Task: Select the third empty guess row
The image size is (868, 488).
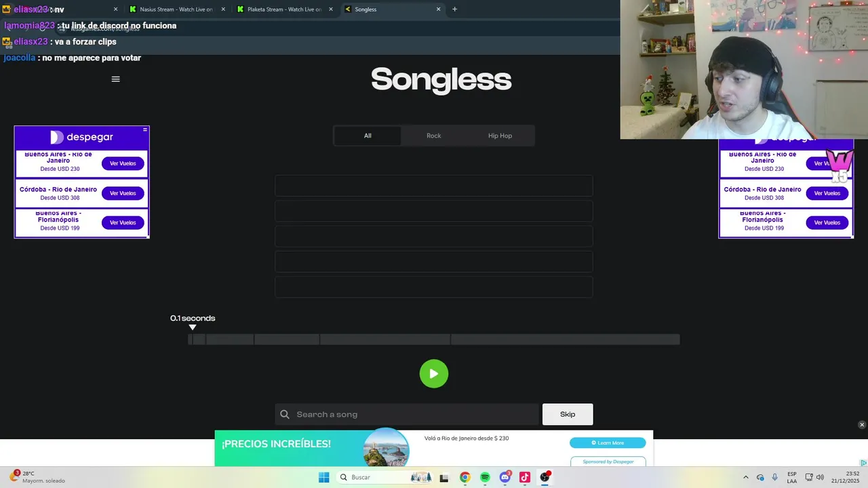Action: 434,237
